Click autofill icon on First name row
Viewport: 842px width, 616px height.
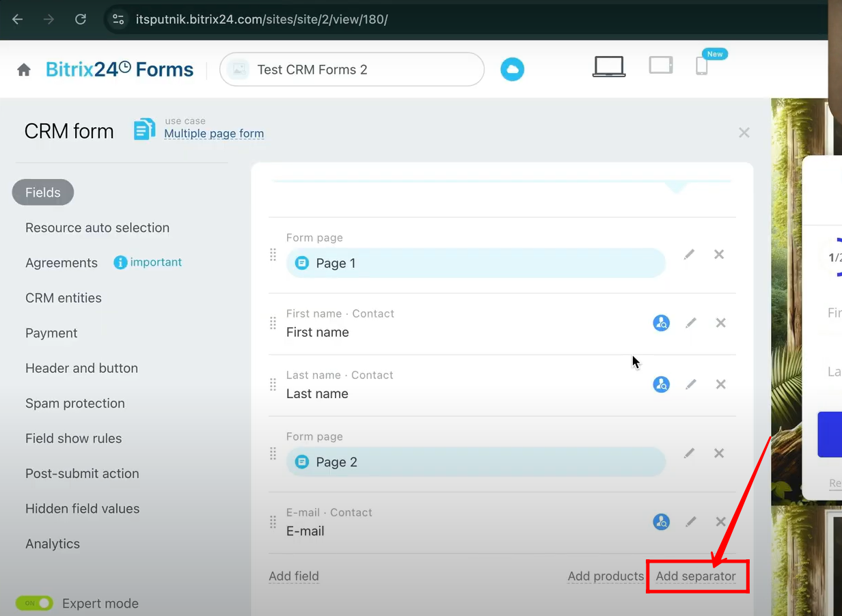pos(661,323)
